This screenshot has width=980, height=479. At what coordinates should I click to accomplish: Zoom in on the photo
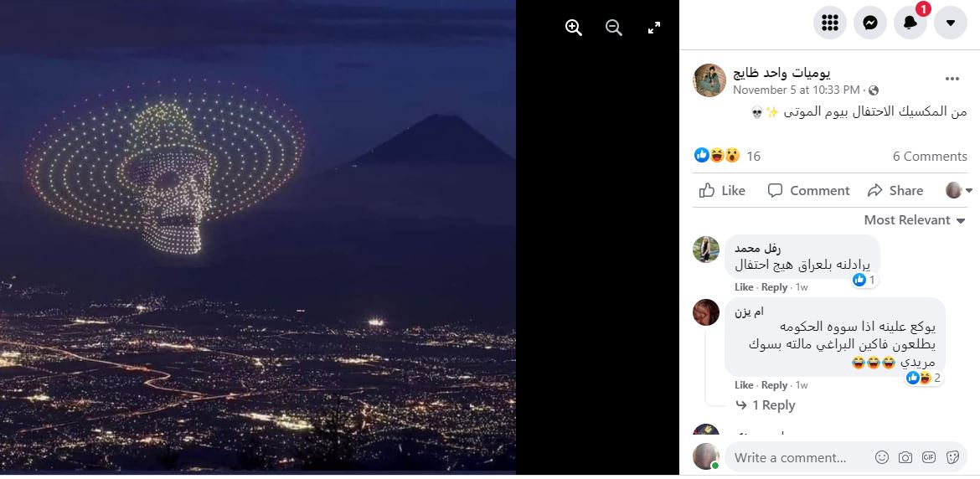(574, 28)
